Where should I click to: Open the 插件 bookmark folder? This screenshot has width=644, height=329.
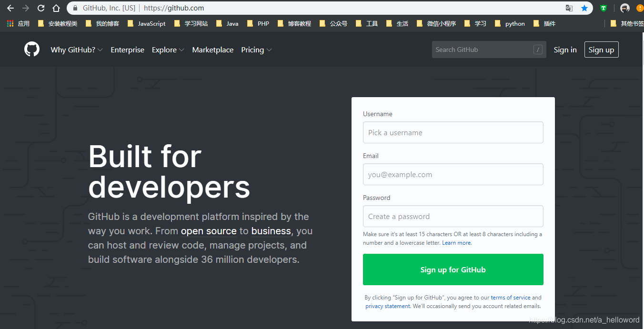[544, 23]
